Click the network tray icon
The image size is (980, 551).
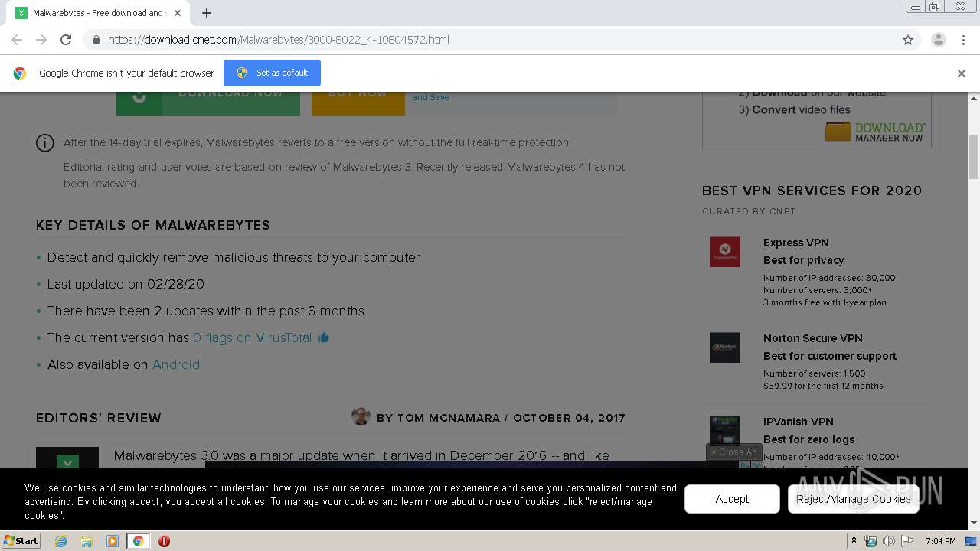point(871,541)
